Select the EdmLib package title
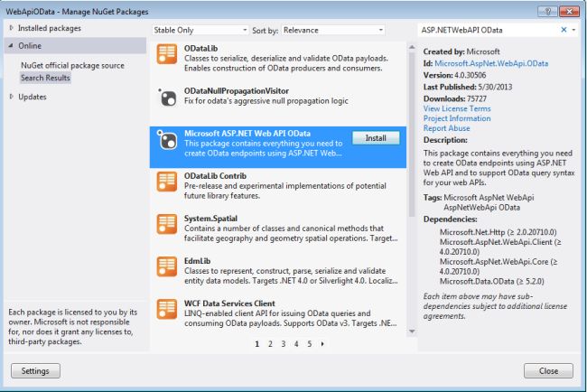Viewport: 587px width, 392px height. 197,261
